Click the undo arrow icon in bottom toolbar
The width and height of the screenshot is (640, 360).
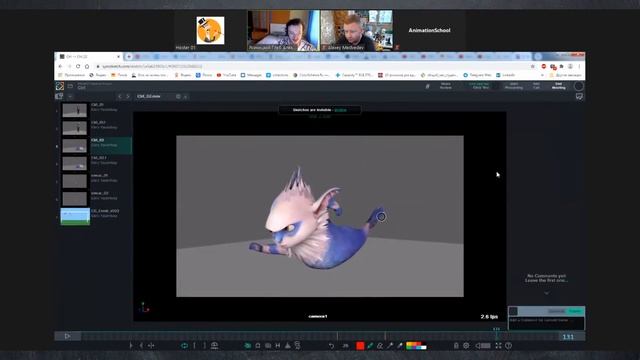coord(331,346)
